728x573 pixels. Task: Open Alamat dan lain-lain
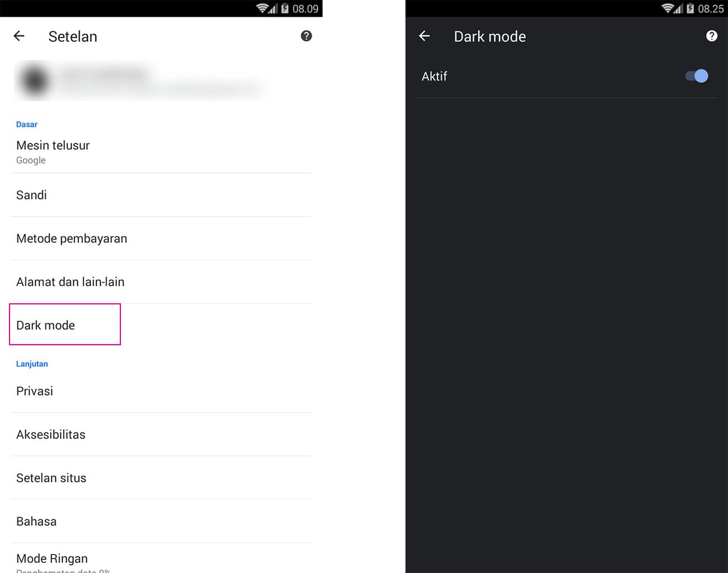[71, 282]
